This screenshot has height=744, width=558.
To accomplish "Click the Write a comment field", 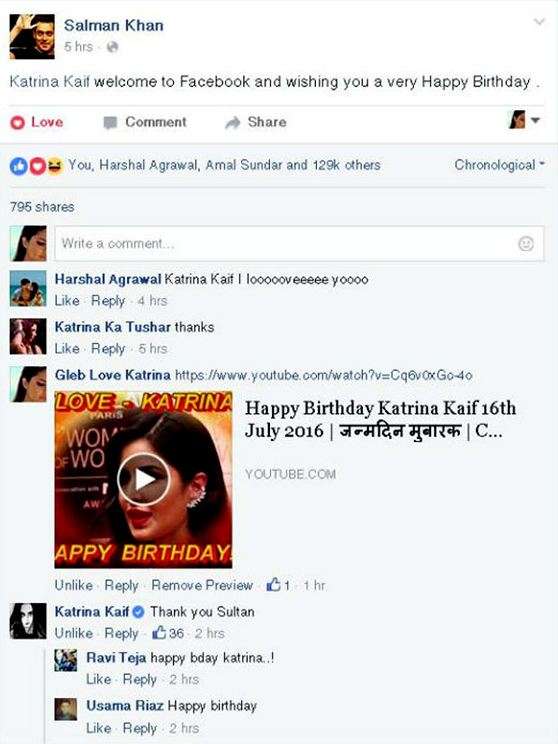I will pos(299,243).
